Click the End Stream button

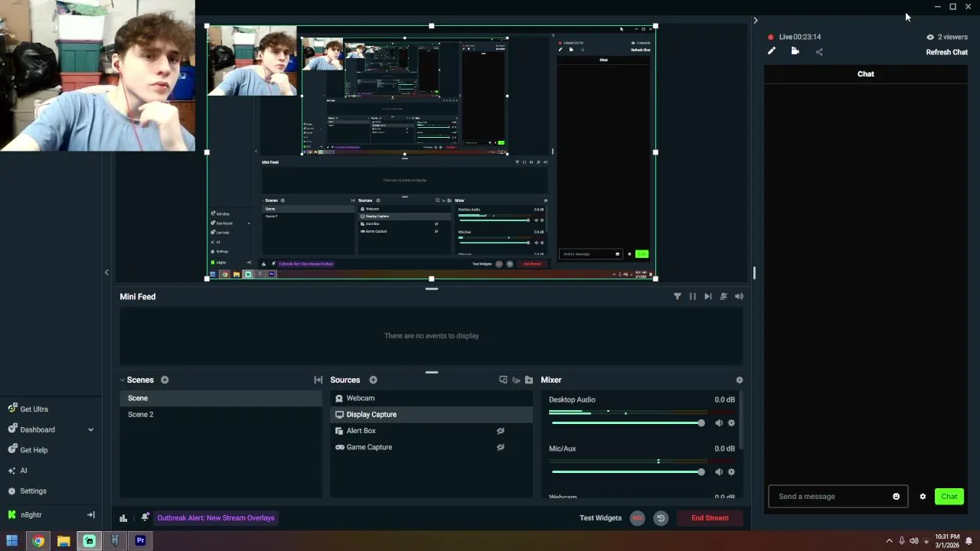(x=710, y=518)
